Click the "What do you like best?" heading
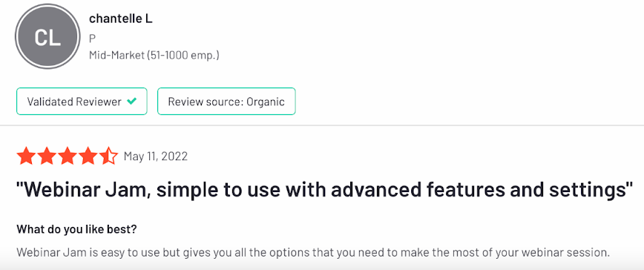 click(76, 229)
